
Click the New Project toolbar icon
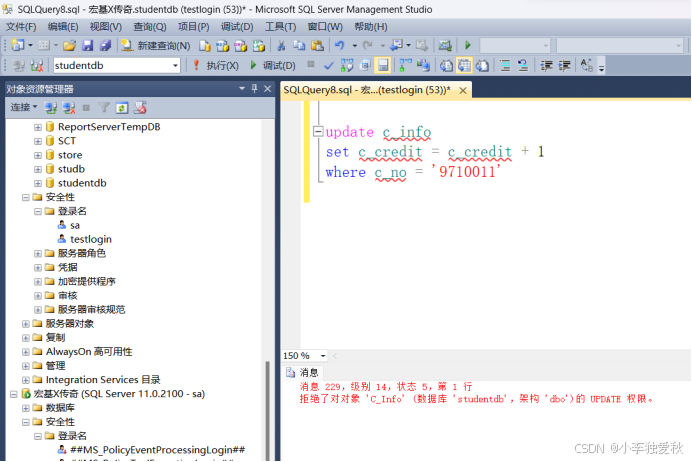[x=18, y=45]
